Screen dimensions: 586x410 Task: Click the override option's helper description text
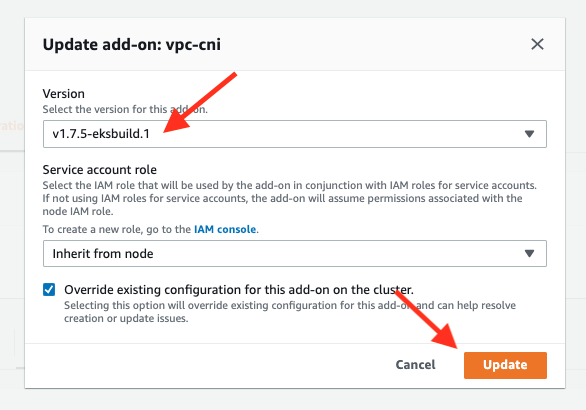point(290,312)
